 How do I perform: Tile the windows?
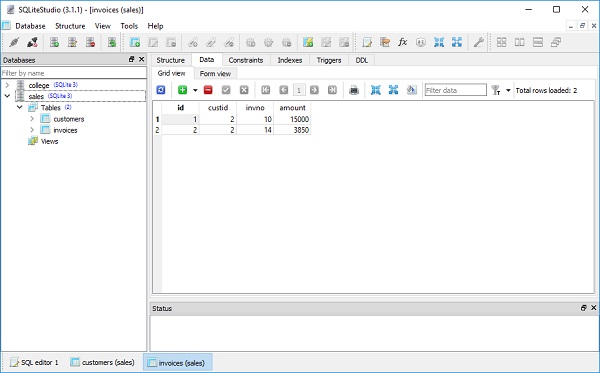[501, 42]
